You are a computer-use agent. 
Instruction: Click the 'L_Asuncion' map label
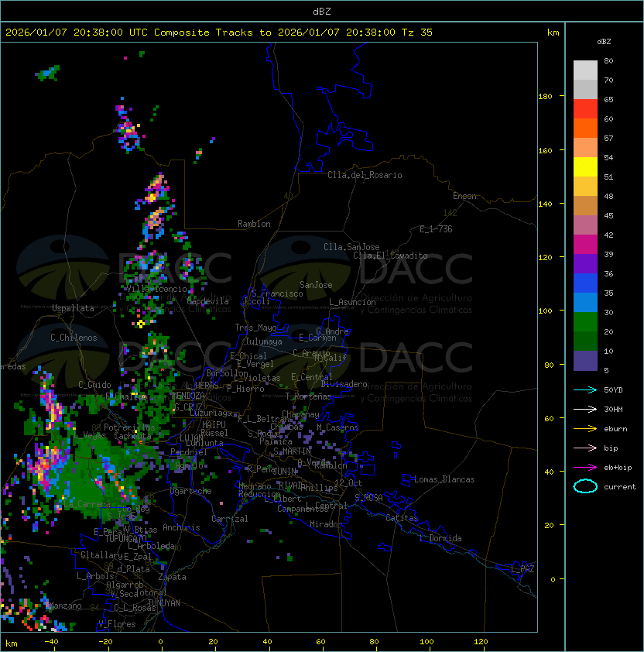(352, 302)
